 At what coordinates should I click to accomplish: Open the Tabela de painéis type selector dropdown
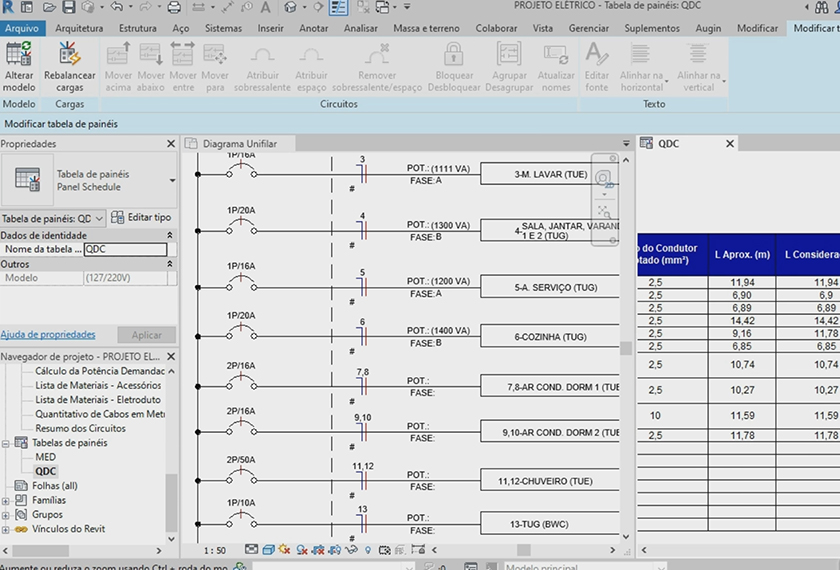point(171,181)
